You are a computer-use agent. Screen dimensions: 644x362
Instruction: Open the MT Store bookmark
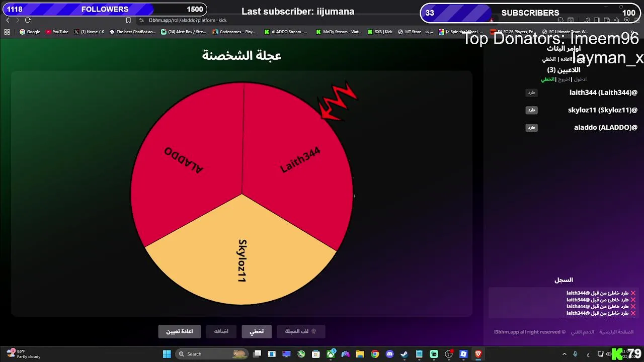click(415, 32)
